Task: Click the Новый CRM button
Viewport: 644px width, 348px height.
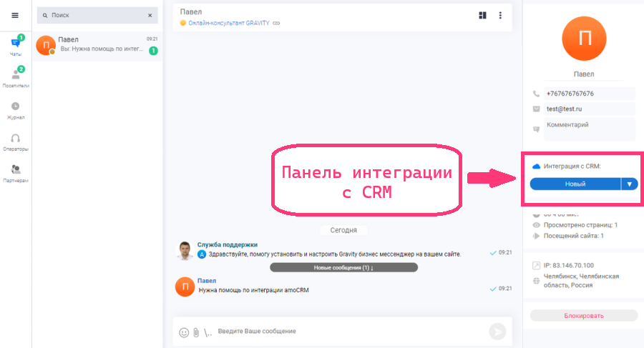Action: coord(575,184)
